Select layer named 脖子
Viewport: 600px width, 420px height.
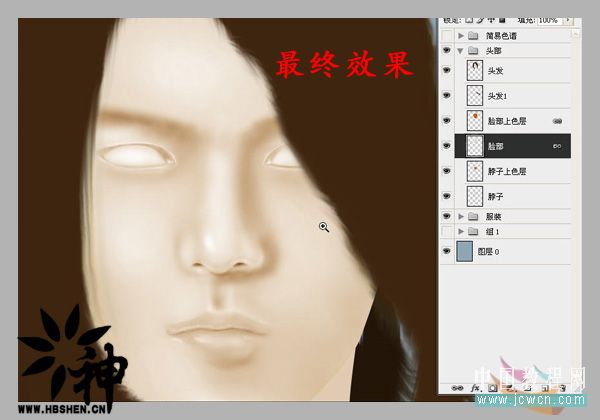coord(495,197)
